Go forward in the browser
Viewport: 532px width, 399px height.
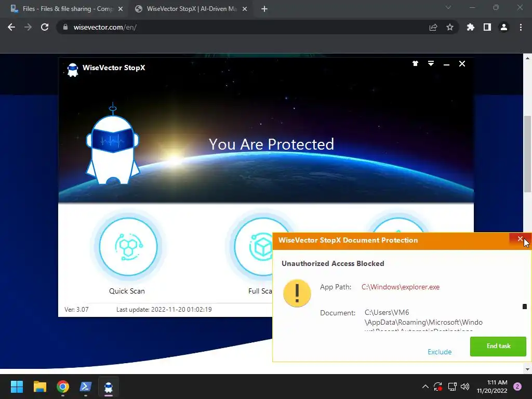tap(28, 27)
